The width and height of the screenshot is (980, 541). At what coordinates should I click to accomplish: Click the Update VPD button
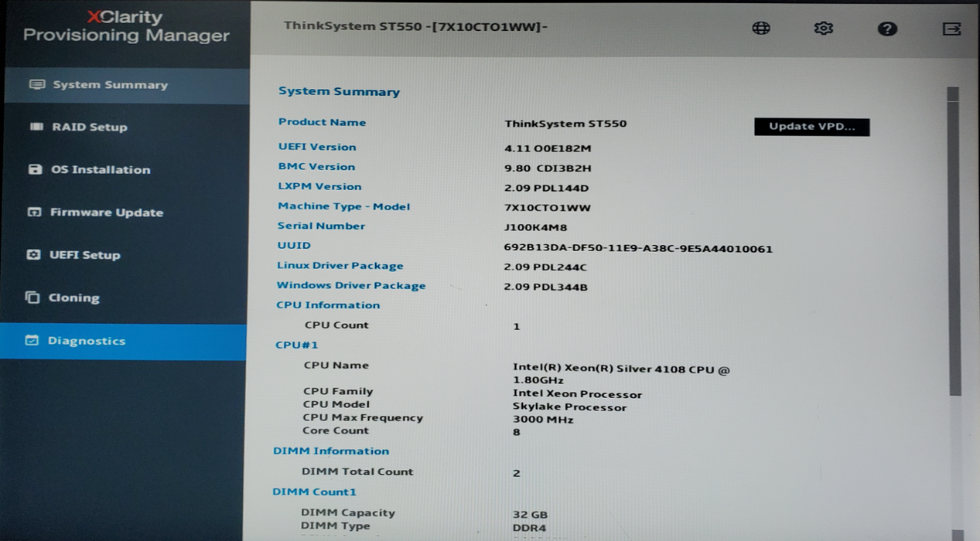811,127
